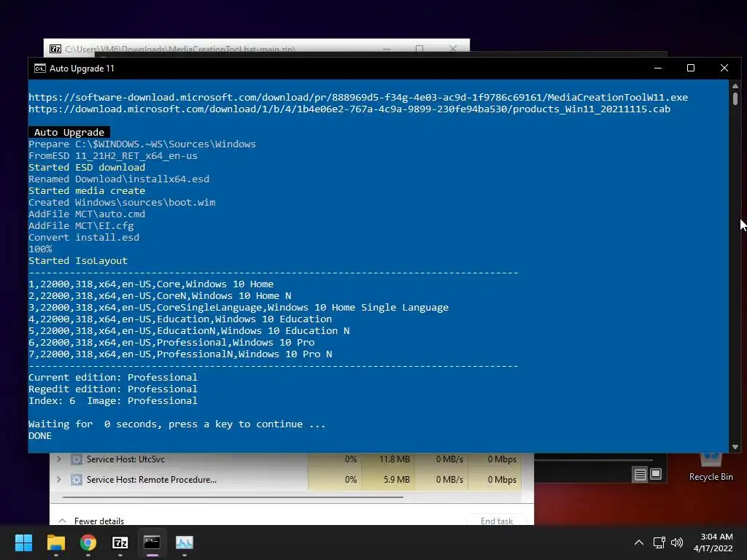The image size is (747, 560).
Task: Click the line 'Started media create'
Action: pos(87,190)
